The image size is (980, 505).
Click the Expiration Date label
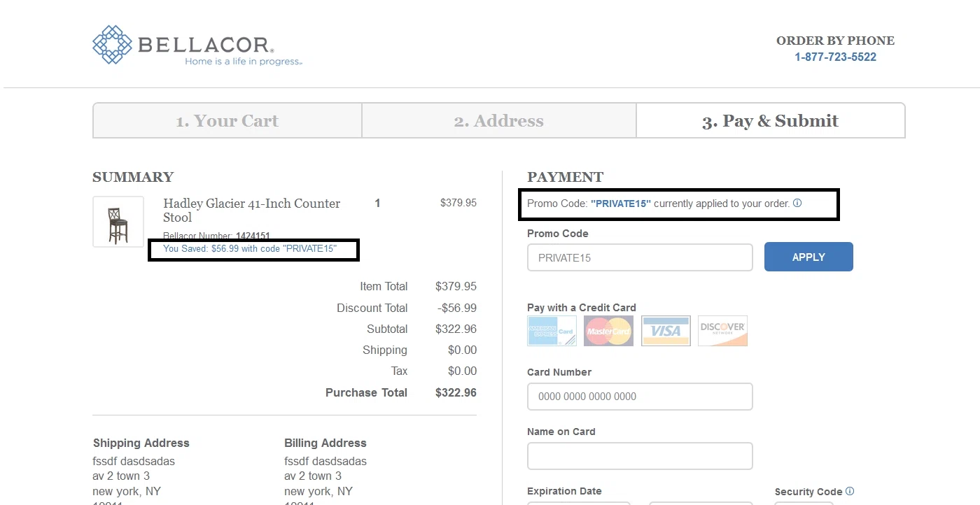pos(564,491)
